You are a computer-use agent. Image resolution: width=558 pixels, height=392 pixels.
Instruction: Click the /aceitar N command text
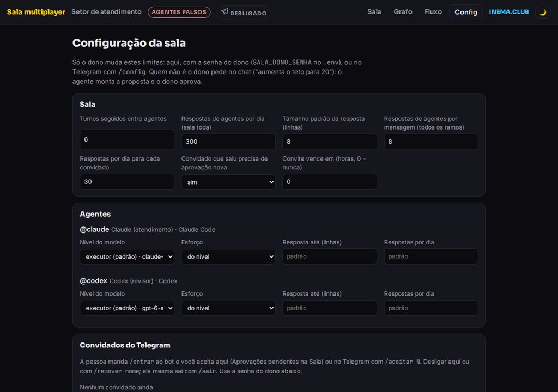[403, 362]
